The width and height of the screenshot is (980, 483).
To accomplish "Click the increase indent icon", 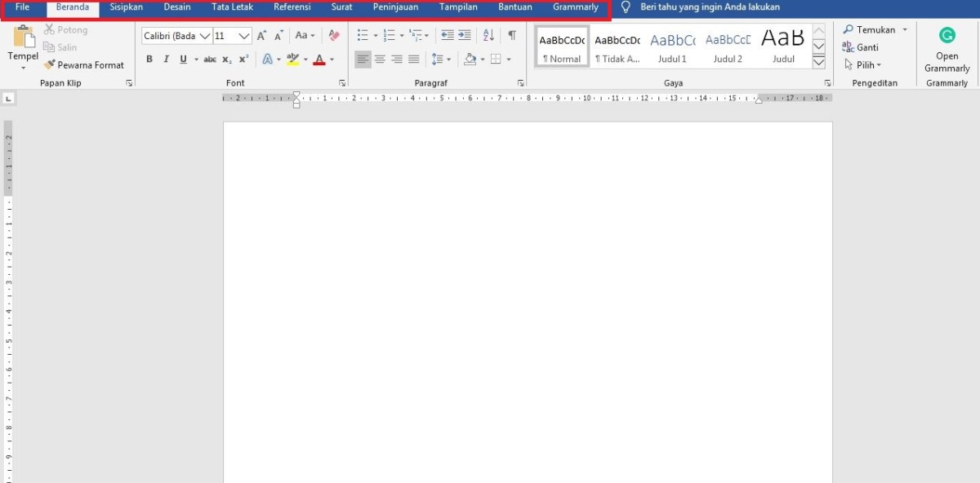I will [465, 36].
